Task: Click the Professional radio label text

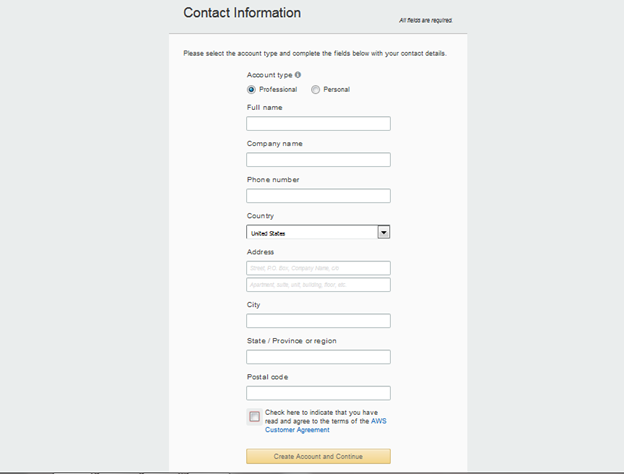Action: [278, 90]
